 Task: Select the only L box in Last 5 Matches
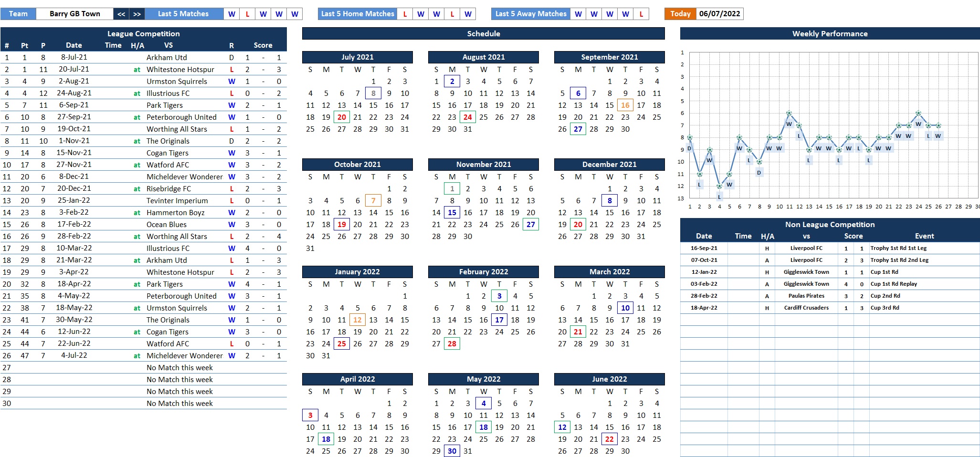coord(247,14)
